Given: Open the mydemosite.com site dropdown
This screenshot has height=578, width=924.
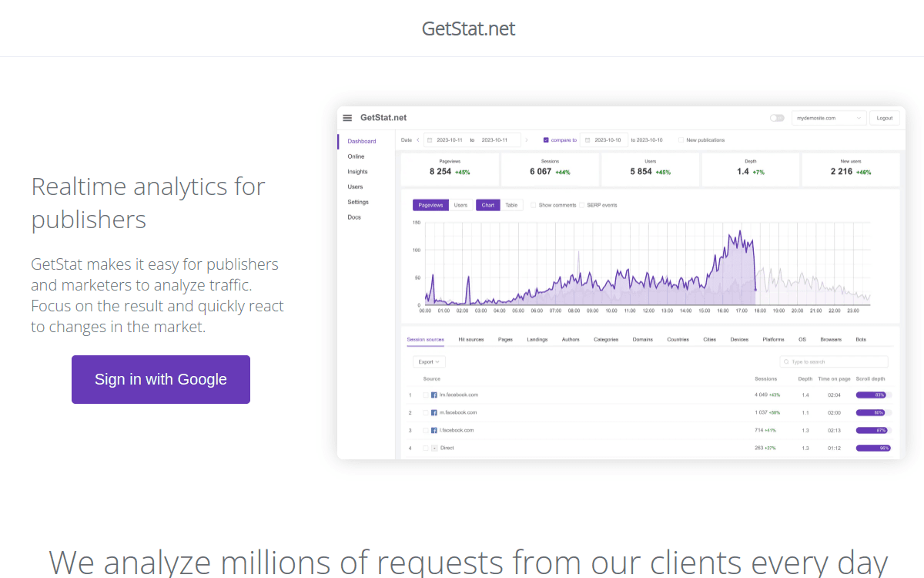Looking at the screenshot, I should pyautogui.click(x=829, y=117).
